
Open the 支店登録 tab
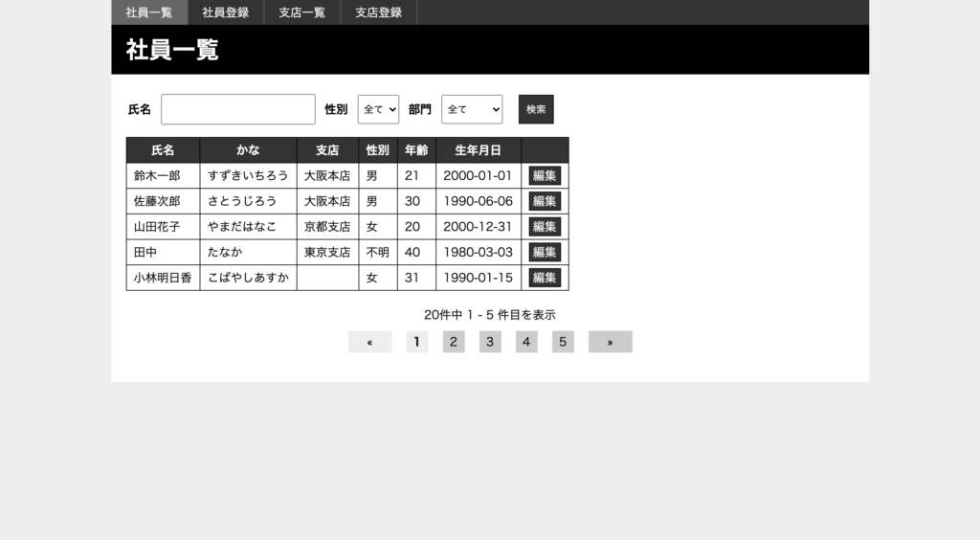pos(379,12)
